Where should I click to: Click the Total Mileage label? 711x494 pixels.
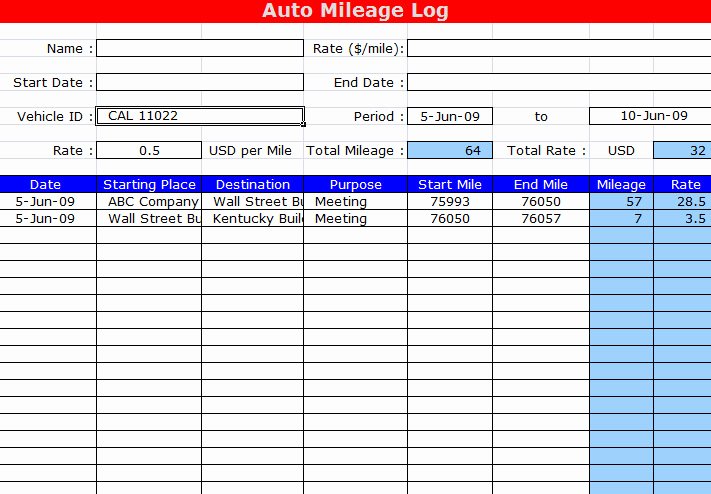click(355, 151)
